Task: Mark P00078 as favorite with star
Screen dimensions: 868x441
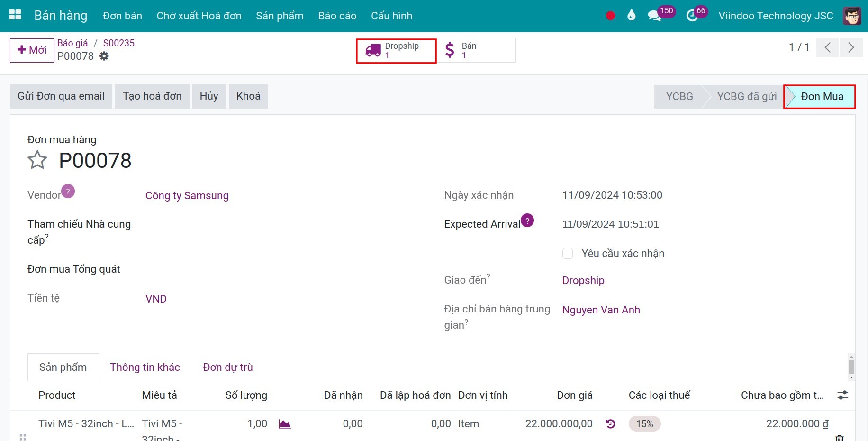Action: point(37,160)
